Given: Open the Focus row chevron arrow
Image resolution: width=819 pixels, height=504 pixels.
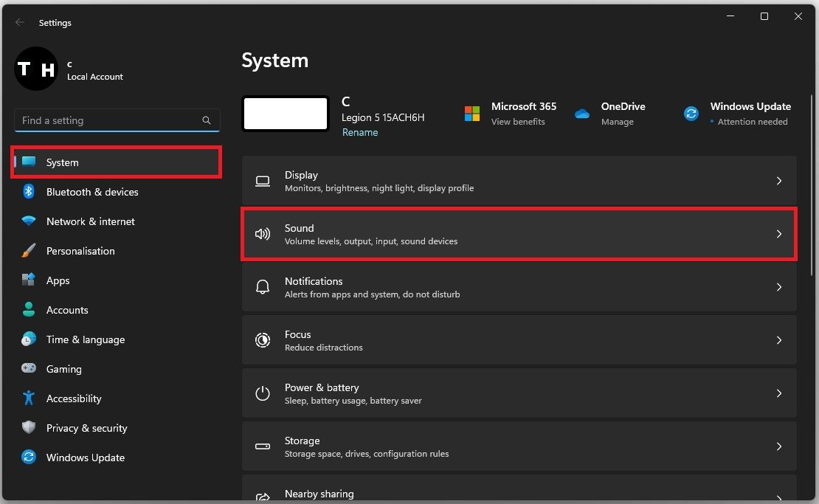Looking at the screenshot, I should [x=778, y=340].
